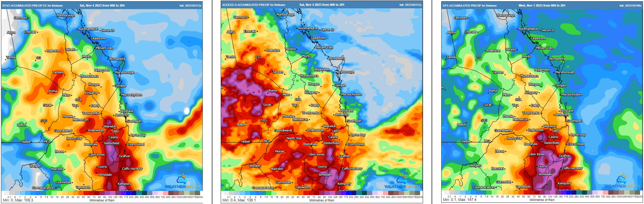Click the Init timestamp on the ECV2 map
The width and height of the screenshot is (644, 204).
click(x=190, y=5)
